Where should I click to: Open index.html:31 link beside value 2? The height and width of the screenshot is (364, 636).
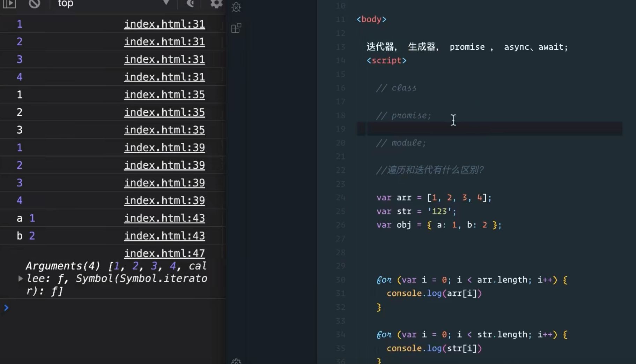point(164,41)
